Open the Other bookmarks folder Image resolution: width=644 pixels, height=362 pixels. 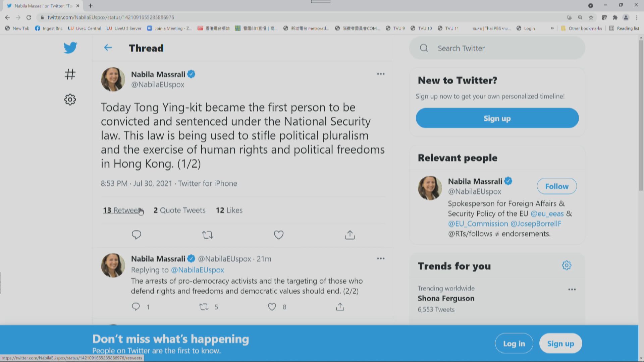point(582,28)
